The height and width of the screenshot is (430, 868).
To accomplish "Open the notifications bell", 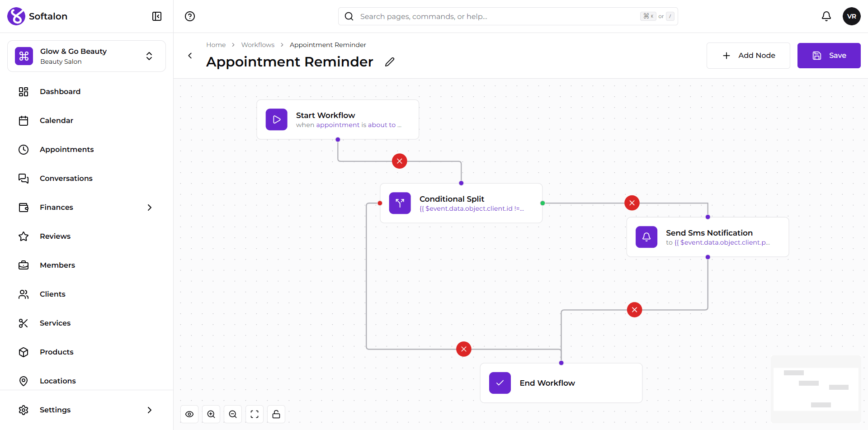I will point(826,16).
